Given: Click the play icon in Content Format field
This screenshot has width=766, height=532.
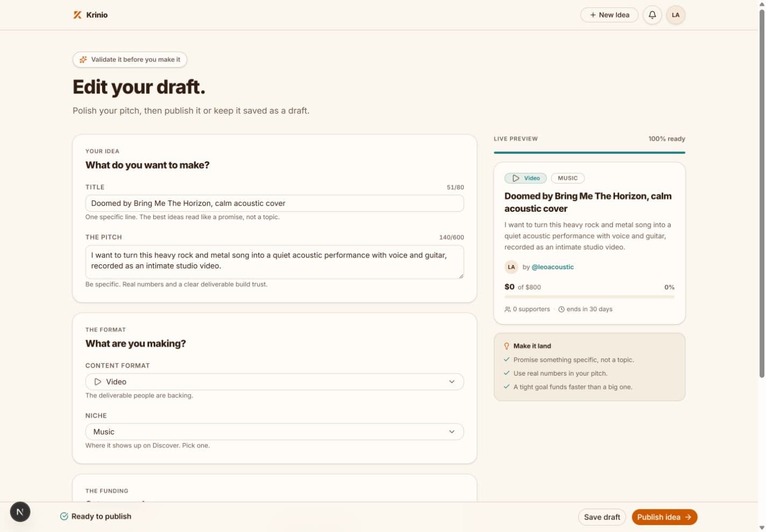Looking at the screenshot, I should click(98, 382).
